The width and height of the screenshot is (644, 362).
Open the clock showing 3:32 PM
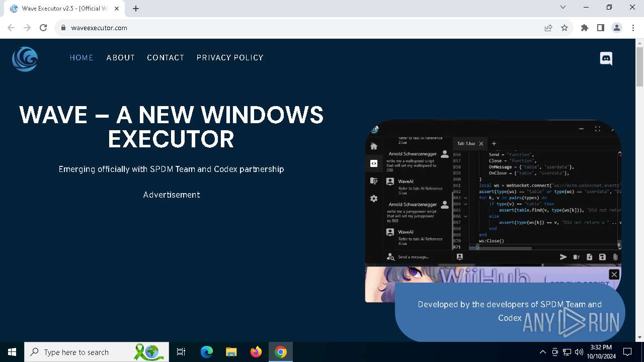[x=601, y=352]
